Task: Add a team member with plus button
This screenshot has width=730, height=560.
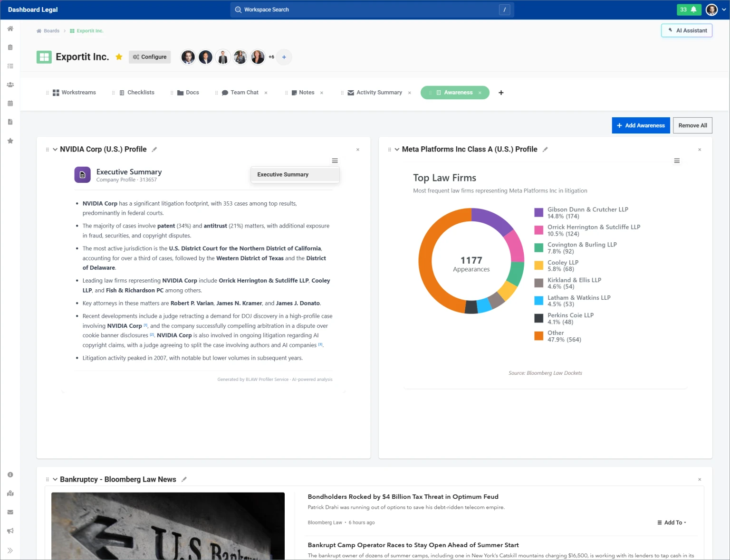Action: [x=284, y=57]
